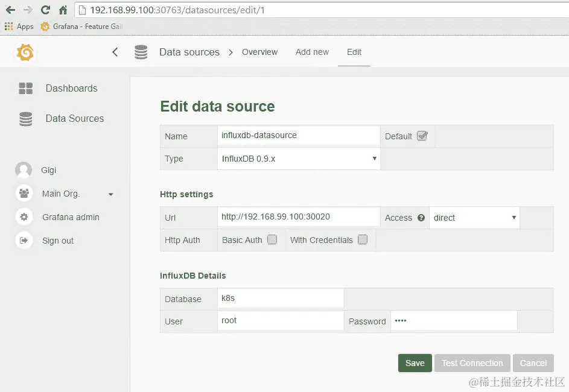Open the Gigi profile entry
Viewport: 569px width, 392px height.
coord(49,170)
